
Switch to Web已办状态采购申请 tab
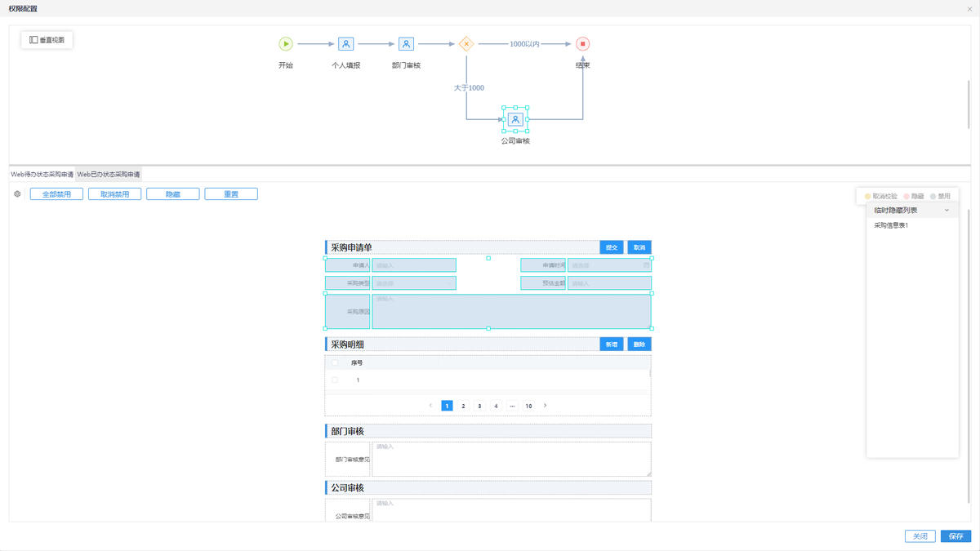(x=109, y=175)
